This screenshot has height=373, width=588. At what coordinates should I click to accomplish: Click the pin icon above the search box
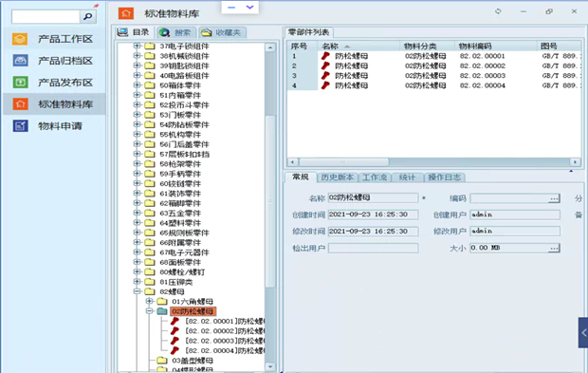[x=96, y=6]
